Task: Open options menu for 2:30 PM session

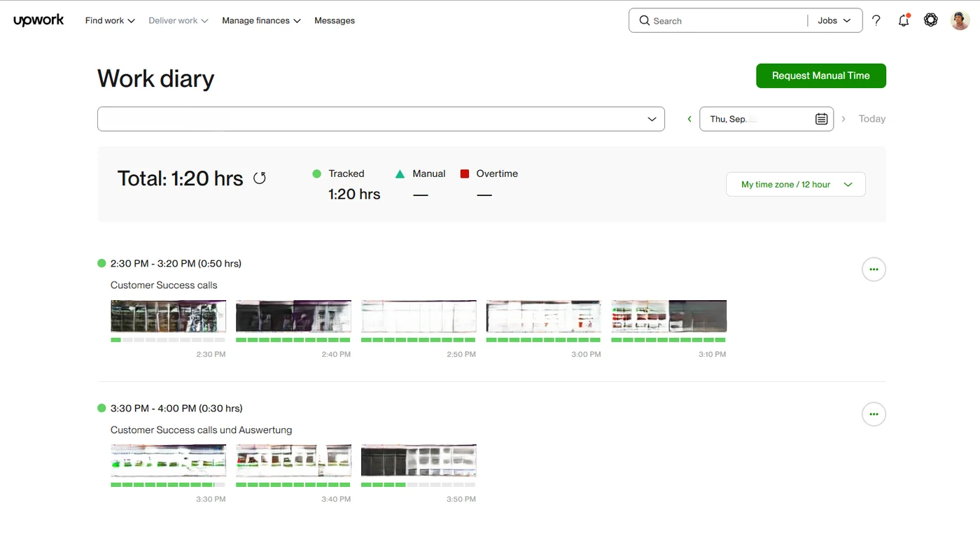Action: pos(874,269)
